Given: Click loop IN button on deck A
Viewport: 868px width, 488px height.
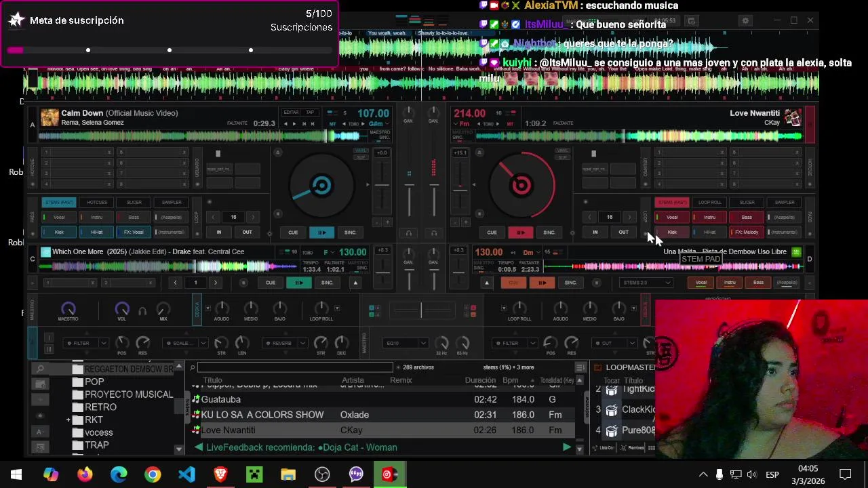Looking at the screenshot, I should coord(218,232).
